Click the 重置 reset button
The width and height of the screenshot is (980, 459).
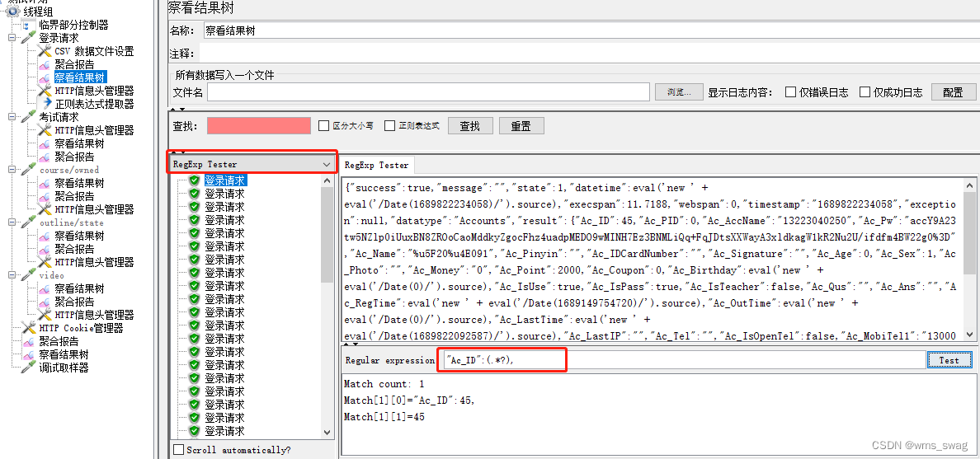click(x=521, y=125)
